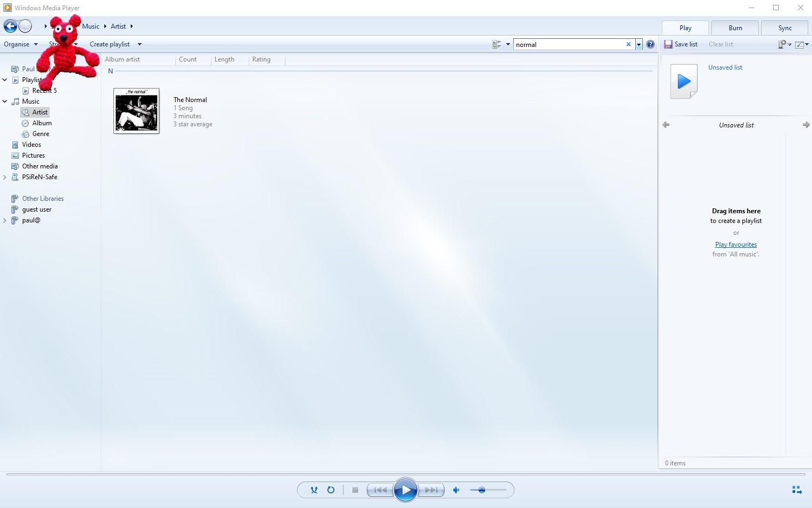Skip to previous track

tap(380, 490)
